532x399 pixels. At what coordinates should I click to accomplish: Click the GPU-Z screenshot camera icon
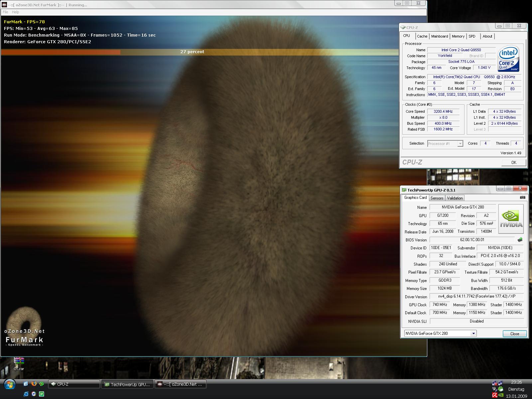click(523, 198)
